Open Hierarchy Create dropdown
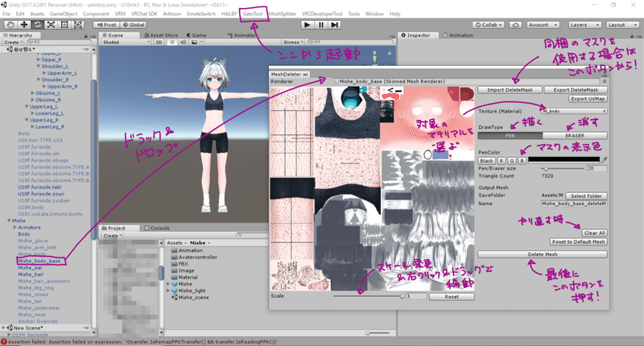This screenshot has height=346, width=644. point(12,42)
